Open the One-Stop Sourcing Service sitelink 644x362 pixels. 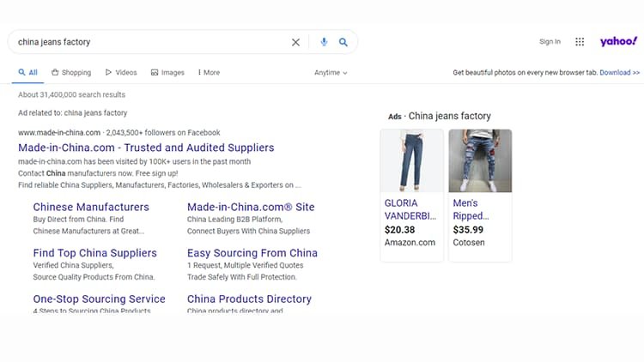coord(99,299)
